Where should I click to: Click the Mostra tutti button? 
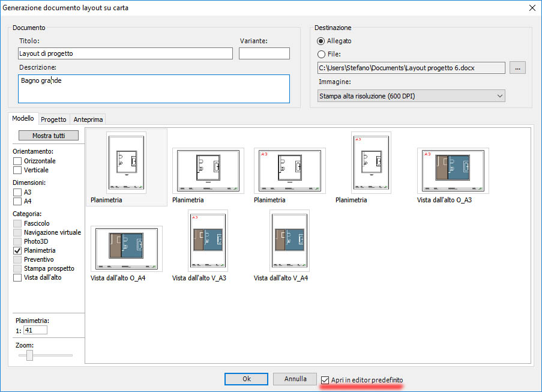49,136
